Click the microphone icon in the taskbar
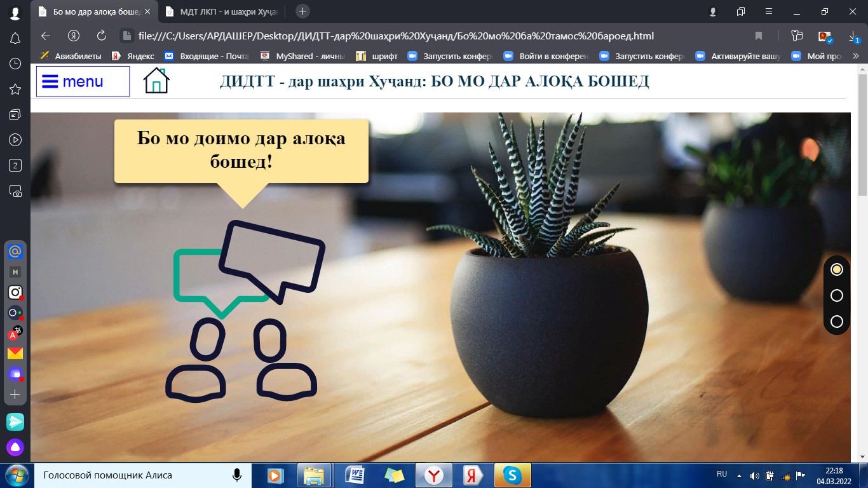 tap(237, 475)
